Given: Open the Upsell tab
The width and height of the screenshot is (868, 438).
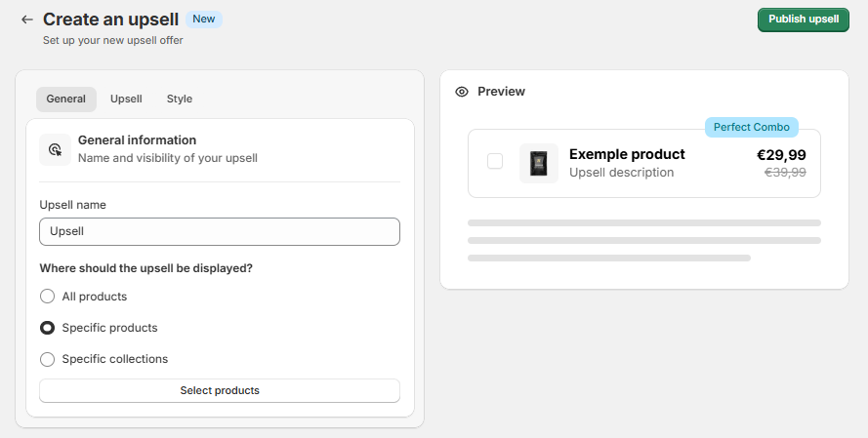Looking at the screenshot, I should 126,99.
